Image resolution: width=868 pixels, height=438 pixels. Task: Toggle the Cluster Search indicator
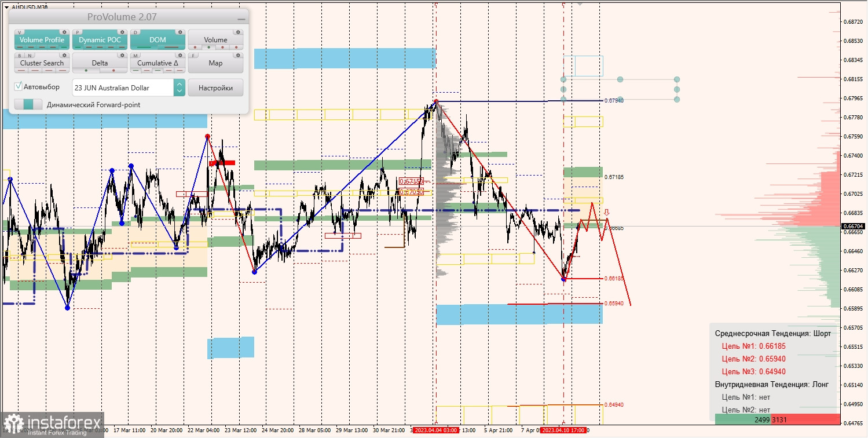42,63
